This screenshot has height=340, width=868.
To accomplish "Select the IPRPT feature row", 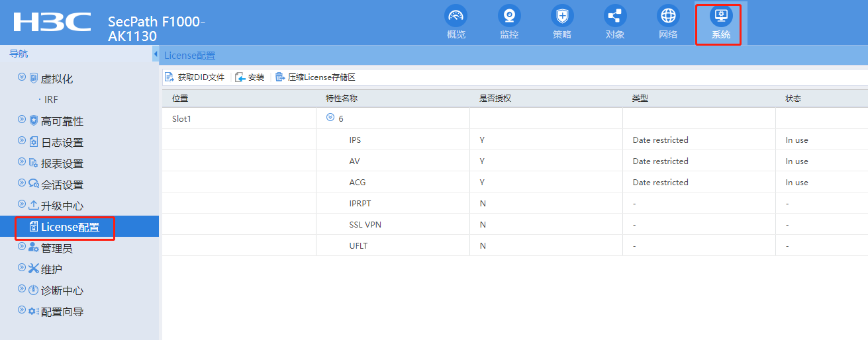I will pos(515,203).
